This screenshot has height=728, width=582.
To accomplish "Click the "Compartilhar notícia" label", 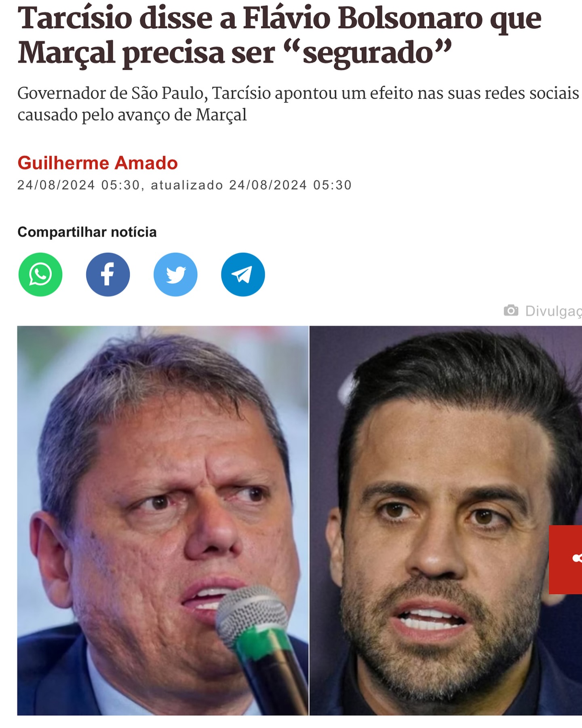I will tap(87, 232).
